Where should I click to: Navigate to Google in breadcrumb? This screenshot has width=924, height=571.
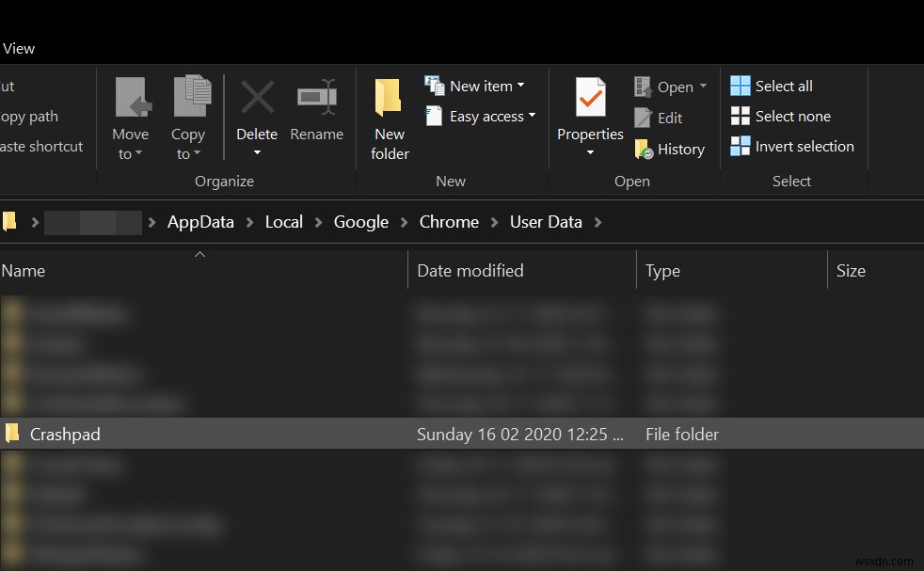(x=360, y=222)
